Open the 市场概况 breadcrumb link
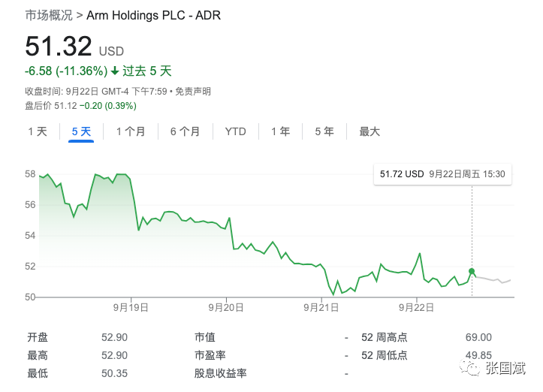The image size is (543, 392). pos(49,15)
